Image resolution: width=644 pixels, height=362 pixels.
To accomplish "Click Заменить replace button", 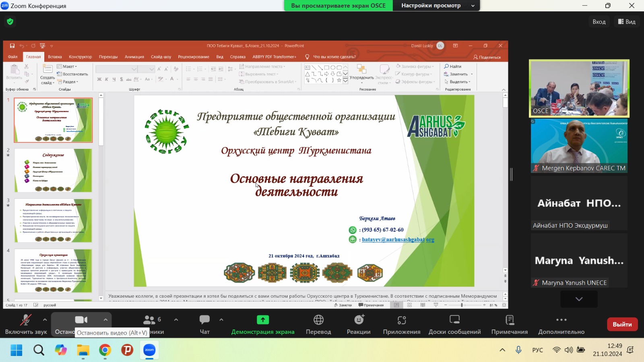I will [x=458, y=74].
